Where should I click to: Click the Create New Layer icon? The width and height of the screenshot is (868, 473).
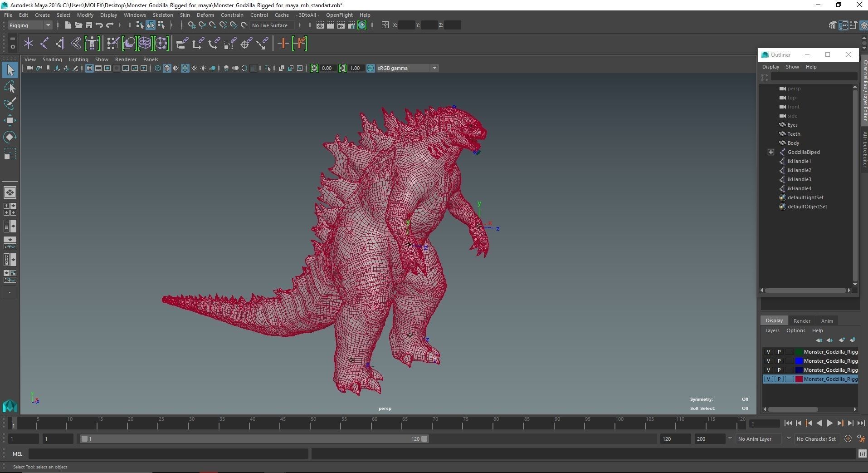pos(842,340)
